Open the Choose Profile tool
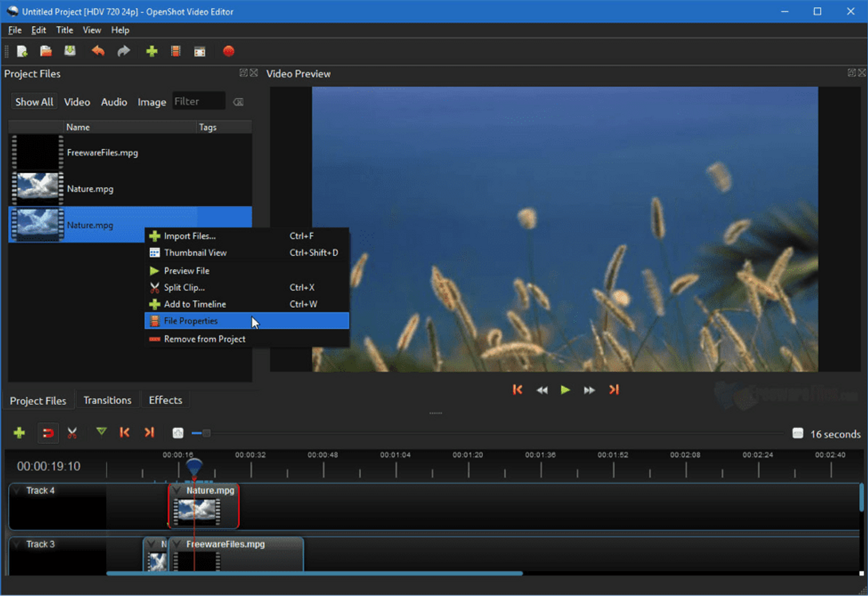This screenshot has width=868, height=596. click(175, 51)
